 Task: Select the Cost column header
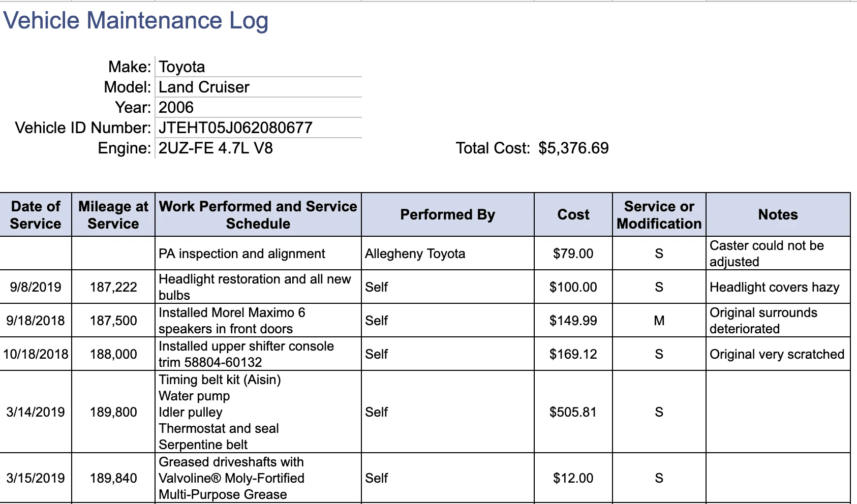point(573,214)
